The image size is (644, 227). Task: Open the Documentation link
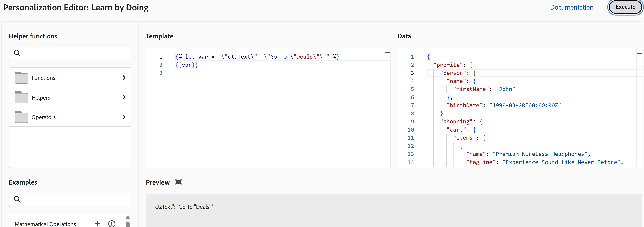pos(572,7)
